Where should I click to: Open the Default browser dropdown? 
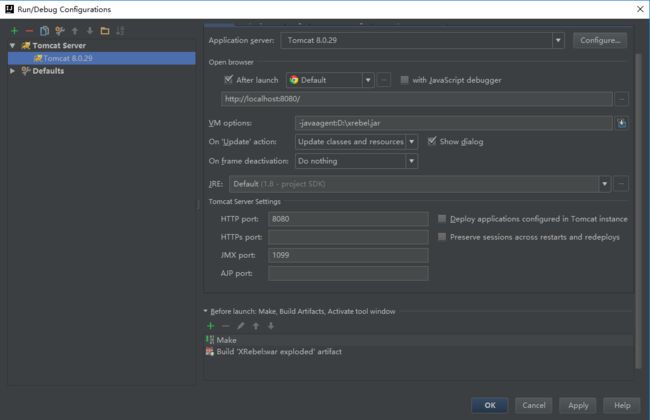pyautogui.click(x=368, y=80)
